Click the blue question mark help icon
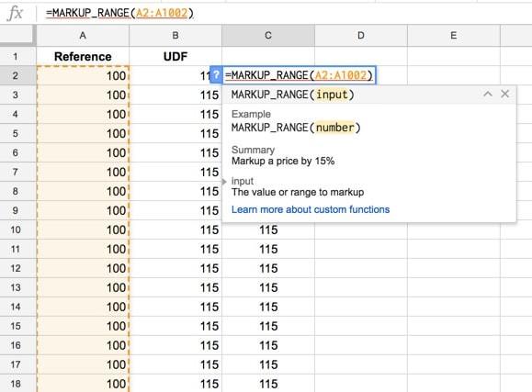The image size is (532, 392). click(216, 75)
